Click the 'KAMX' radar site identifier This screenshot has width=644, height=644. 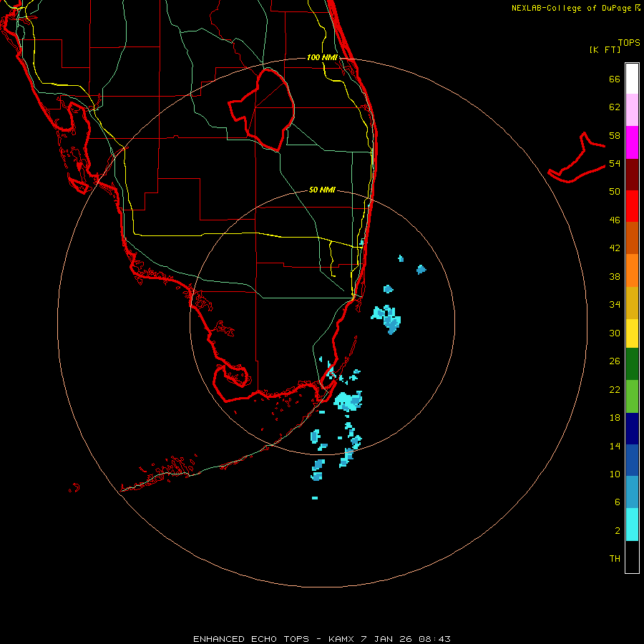click(x=341, y=639)
